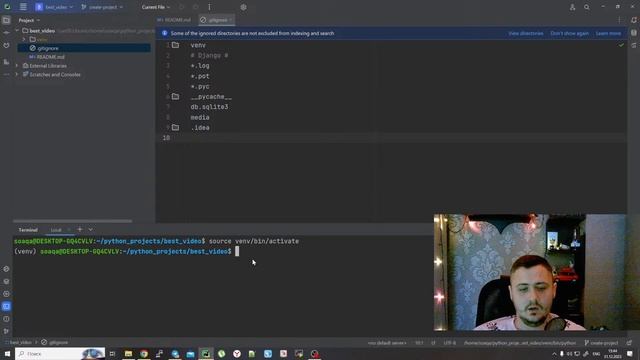This screenshot has width=640, height=360.
Task: Click the folder gutter icon beside .idea line
Action: tap(175, 127)
